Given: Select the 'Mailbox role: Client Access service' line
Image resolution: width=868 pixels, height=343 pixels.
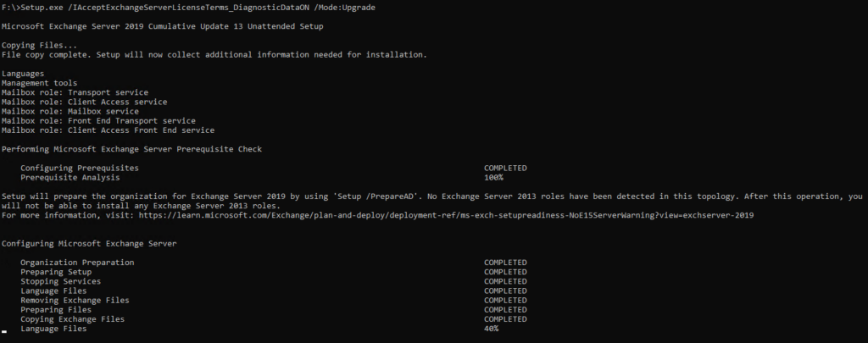Looking at the screenshot, I should point(84,102).
